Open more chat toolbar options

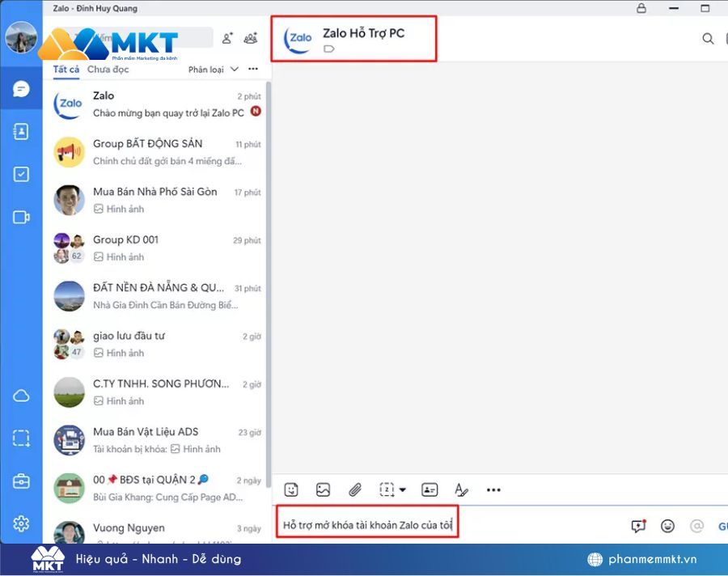point(493,489)
